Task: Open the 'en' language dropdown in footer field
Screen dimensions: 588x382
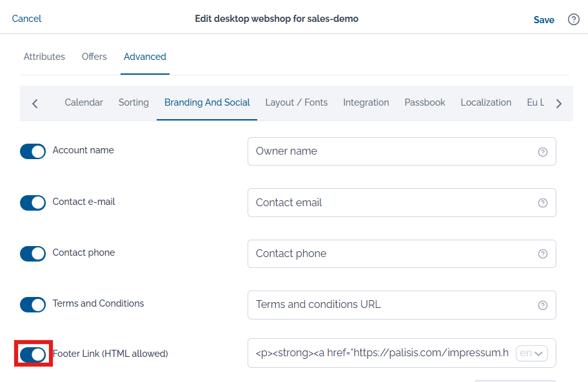Action: (x=532, y=353)
